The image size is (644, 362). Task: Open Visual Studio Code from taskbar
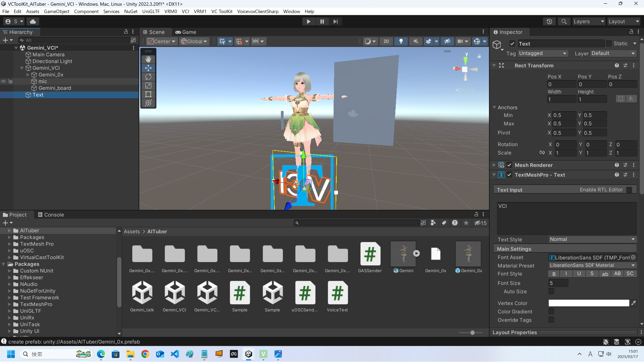pyautogui.click(x=175, y=354)
